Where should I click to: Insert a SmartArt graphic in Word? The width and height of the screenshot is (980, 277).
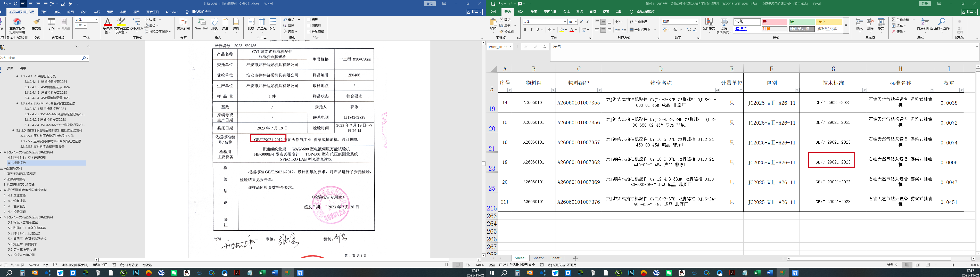(x=202, y=24)
